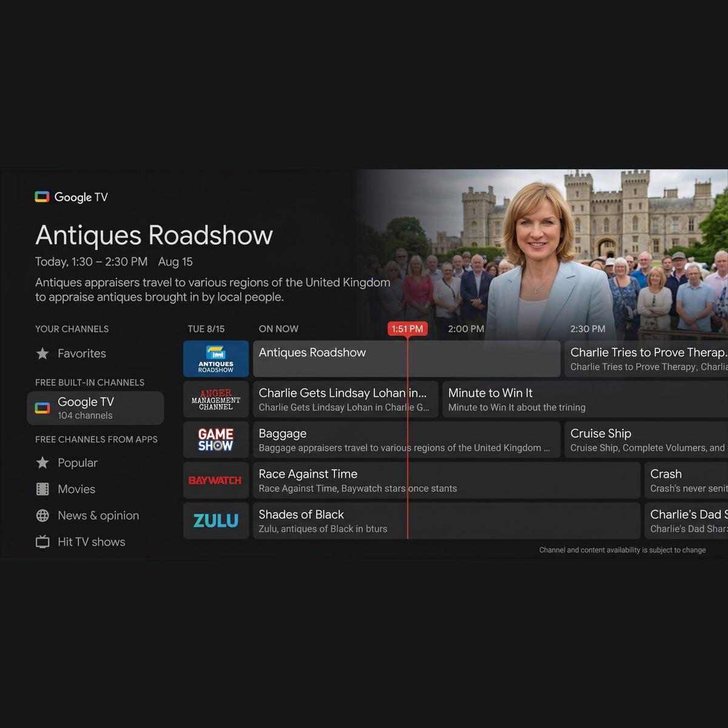Click the Google TV logo icon at top
728x728 pixels.
point(42,197)
